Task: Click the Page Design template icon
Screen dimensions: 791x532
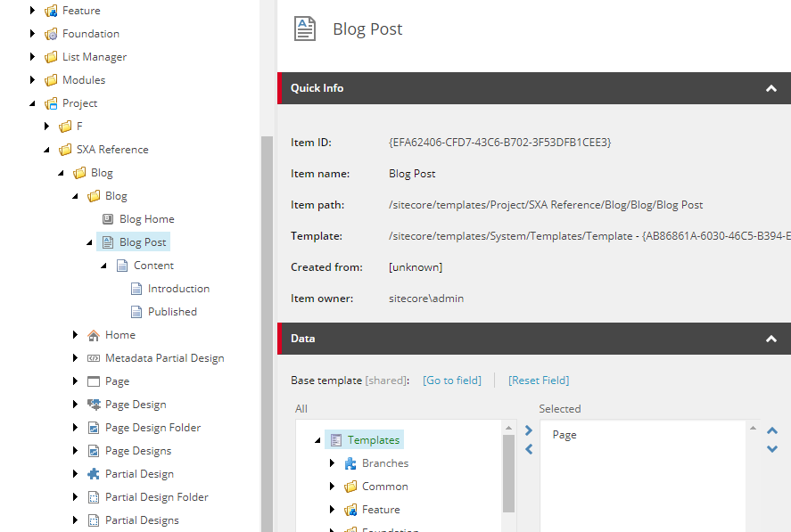Action: (94, 405)
